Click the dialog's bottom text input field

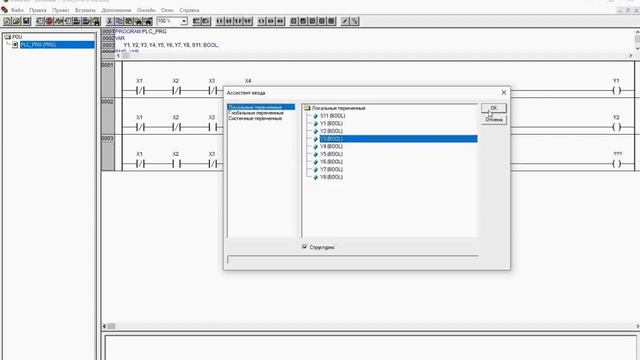pyautogui.click(x=353, y=260)
